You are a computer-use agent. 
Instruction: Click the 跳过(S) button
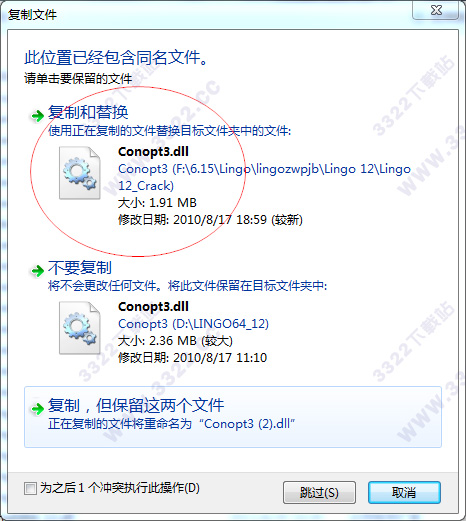tap(319, 492)
